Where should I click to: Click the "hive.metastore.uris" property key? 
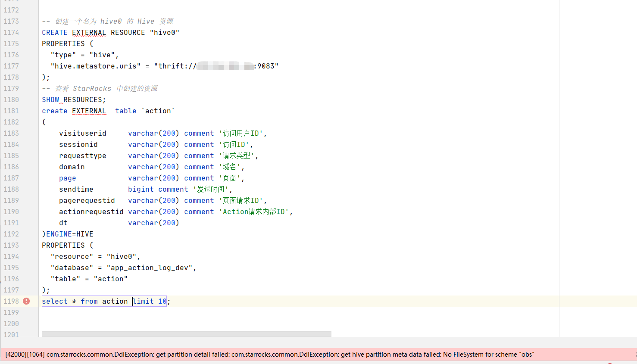95,66
